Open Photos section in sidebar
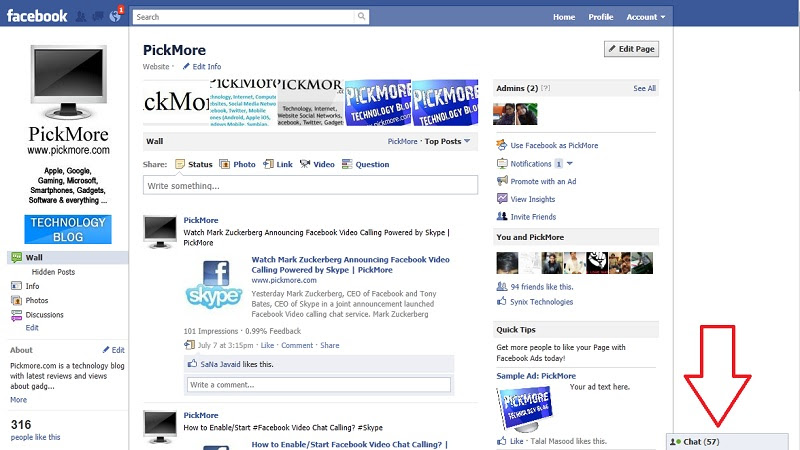This screenshot has width=800, height=450. click(x=37, y=301)
